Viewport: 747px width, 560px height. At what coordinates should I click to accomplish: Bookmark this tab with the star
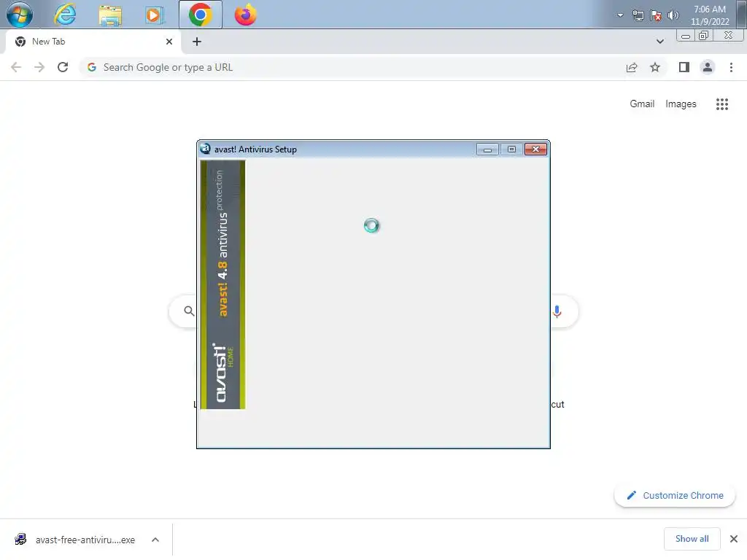655,68
